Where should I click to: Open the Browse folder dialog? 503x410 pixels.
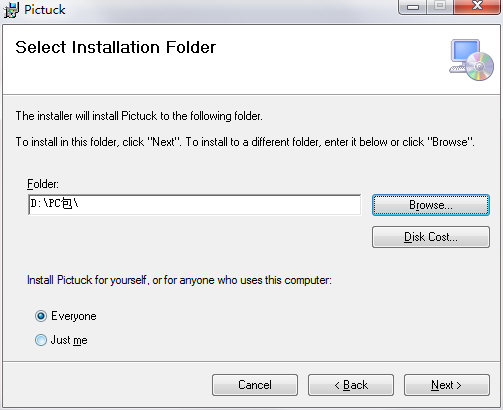(431, 205)
